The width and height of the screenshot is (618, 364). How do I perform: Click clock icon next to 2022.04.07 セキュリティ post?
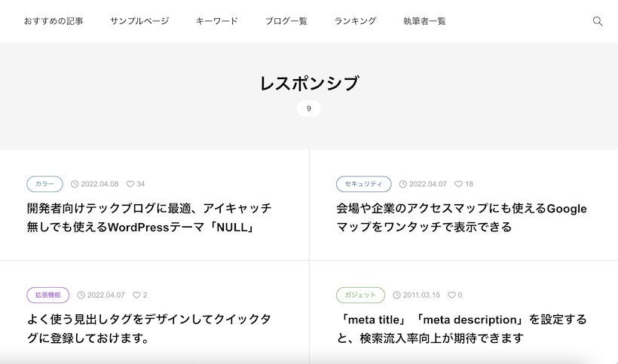coord(402,184)
